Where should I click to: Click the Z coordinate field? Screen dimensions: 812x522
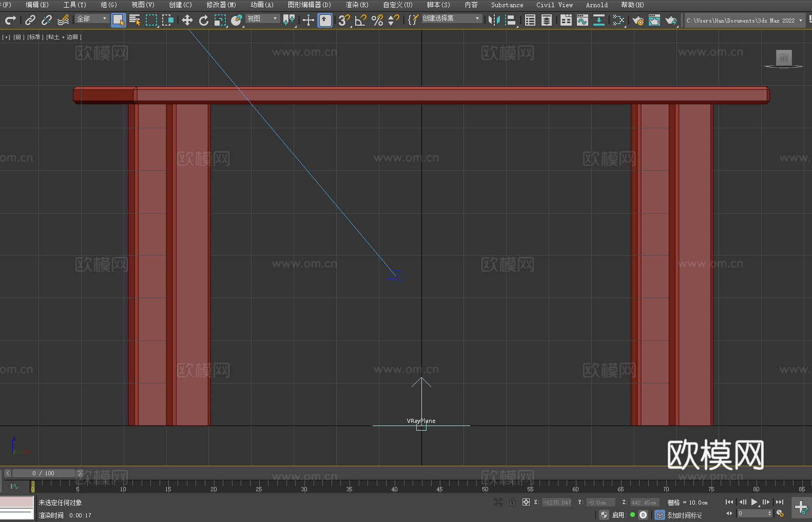644,502
